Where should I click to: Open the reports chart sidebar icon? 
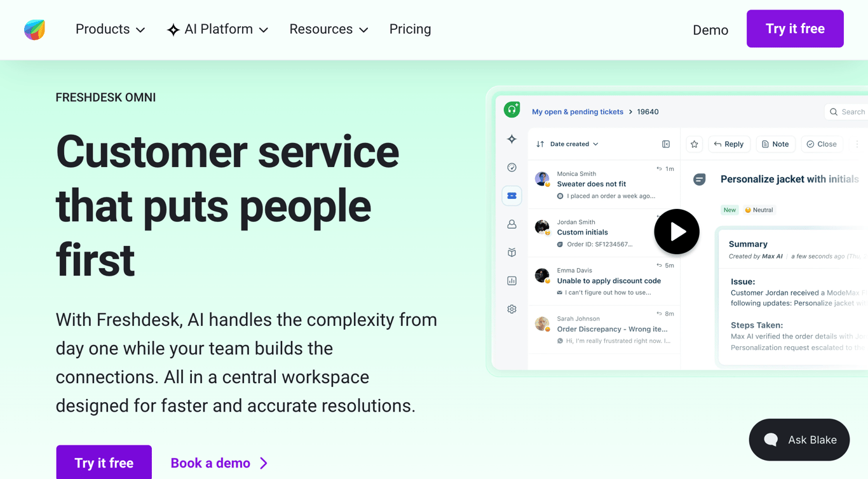tap(512, 281)
